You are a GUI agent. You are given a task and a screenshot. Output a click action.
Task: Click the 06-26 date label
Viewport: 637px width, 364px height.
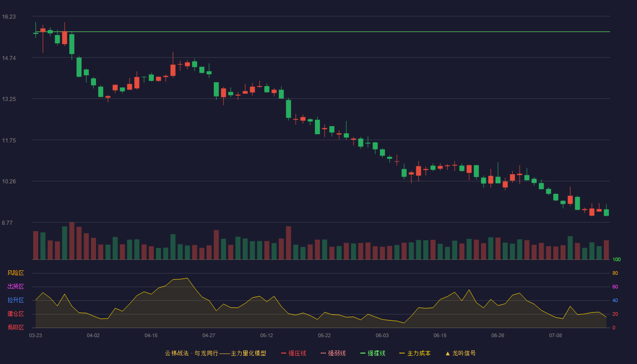498,335
